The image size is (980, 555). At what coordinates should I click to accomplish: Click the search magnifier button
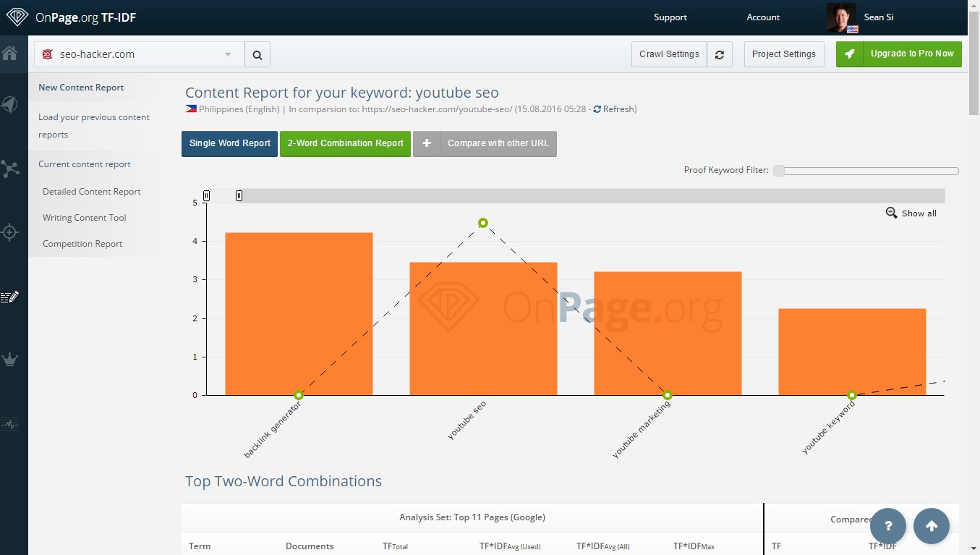pyautogui.click(x=257, y=54)
